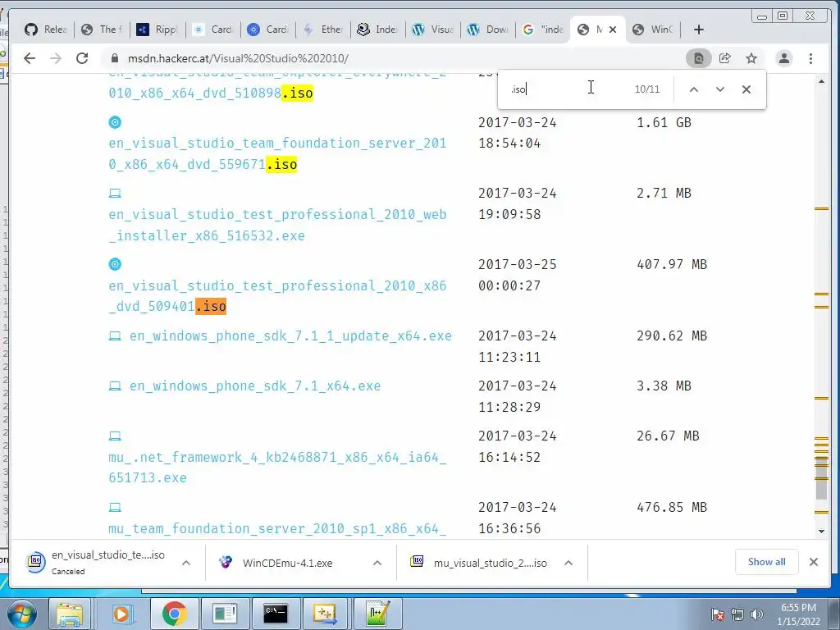Switch to the WinC tab
The image size is (840, 630).
tap(652, 30)
